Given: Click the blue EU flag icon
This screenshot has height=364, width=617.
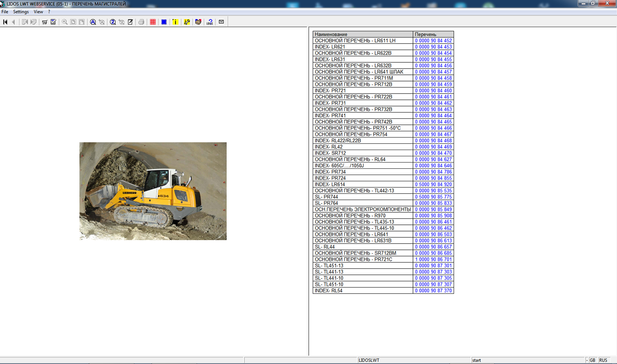Looking at the screenshot, I should pyautogui.click(x=164, y=22).
